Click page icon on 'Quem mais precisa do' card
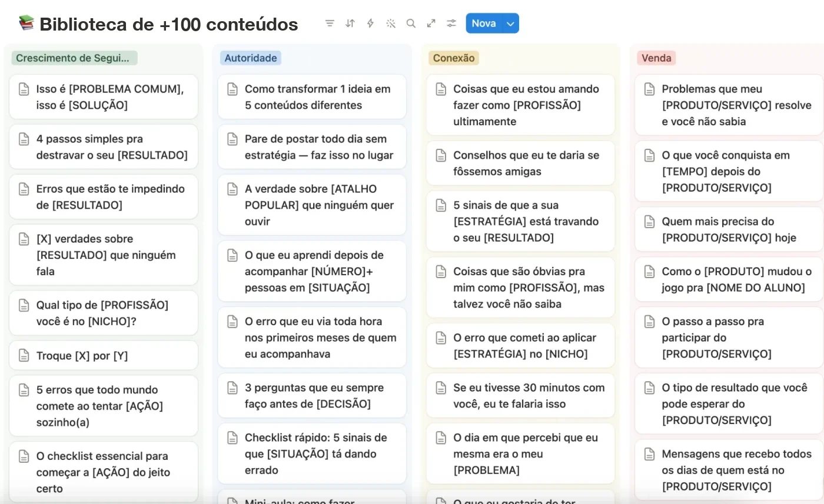The height and width of the screenshot is (504, 824). tap(649, 222)
